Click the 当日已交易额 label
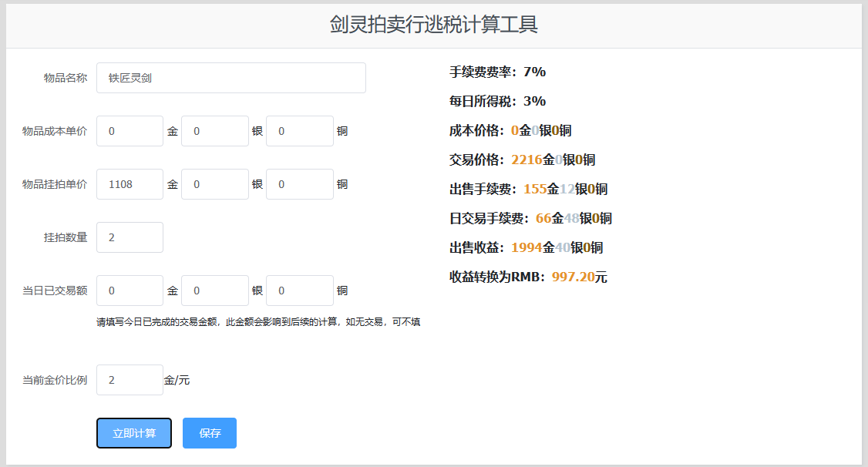Viewport: 868px width, 467px height. [55, 290]
